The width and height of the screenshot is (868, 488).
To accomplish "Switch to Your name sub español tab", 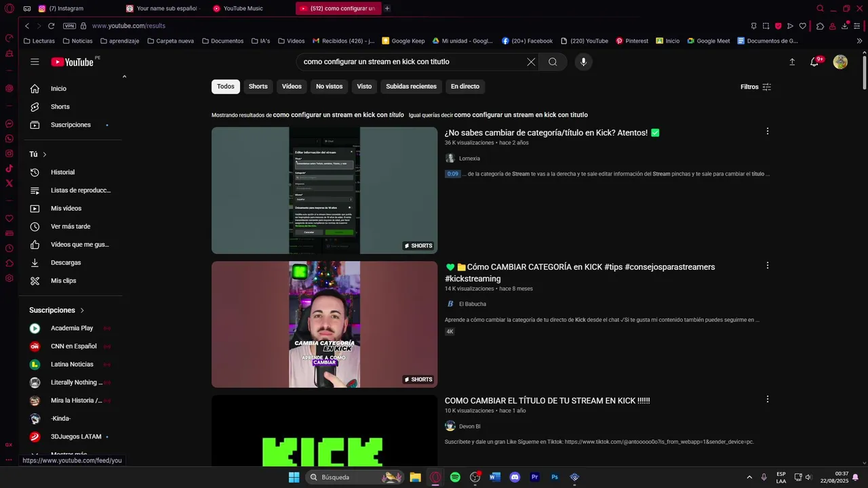I will [164, 9].
